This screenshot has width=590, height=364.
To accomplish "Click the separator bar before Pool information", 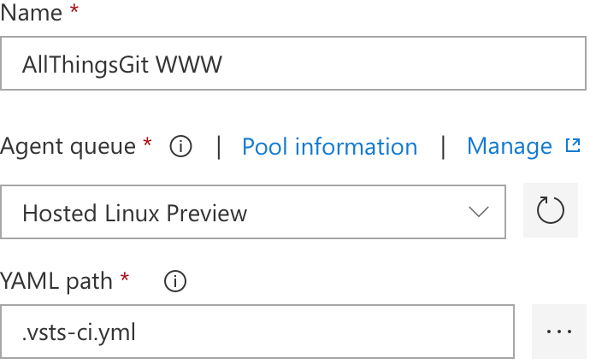I will click(219, 147).
